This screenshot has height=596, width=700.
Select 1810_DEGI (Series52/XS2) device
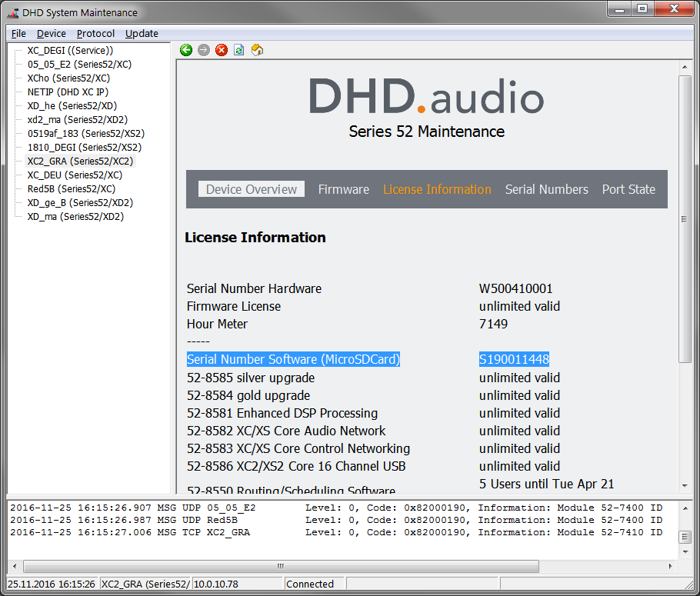85,148
